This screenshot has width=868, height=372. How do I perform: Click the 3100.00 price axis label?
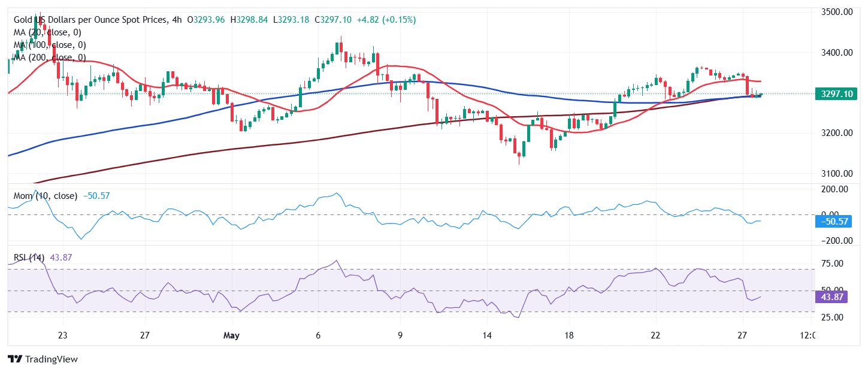click(836, 174)
